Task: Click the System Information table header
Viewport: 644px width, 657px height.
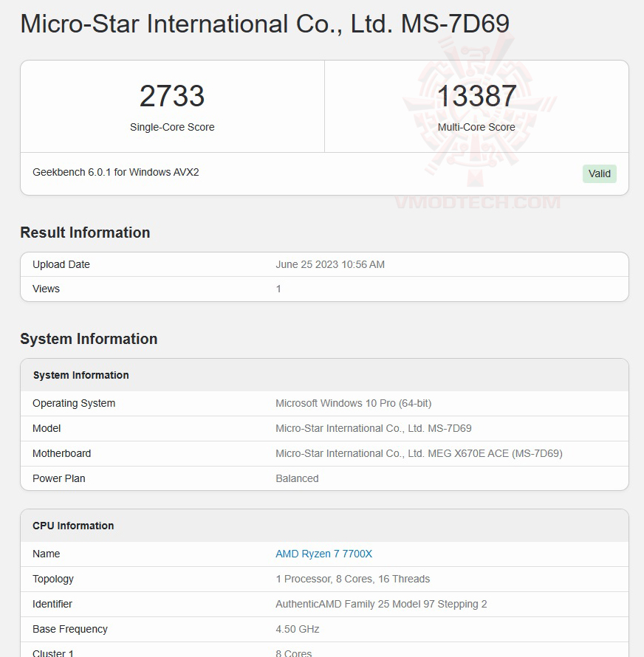Action: click(x=81, y=375)
